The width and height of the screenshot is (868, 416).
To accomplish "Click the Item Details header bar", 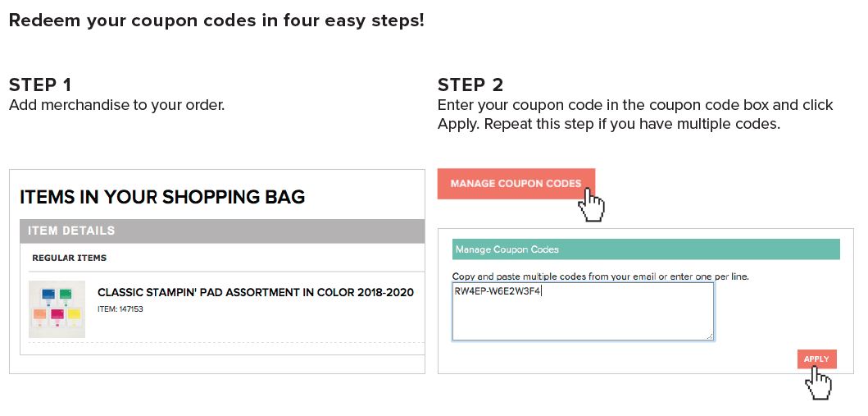I will pyautogui.click(x=221, y=231).
